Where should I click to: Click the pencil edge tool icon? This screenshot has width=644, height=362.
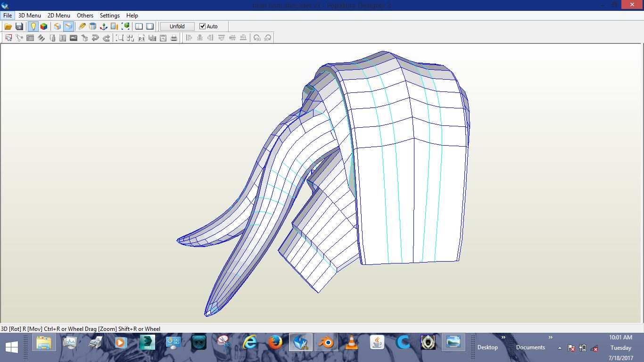[82, 26]
